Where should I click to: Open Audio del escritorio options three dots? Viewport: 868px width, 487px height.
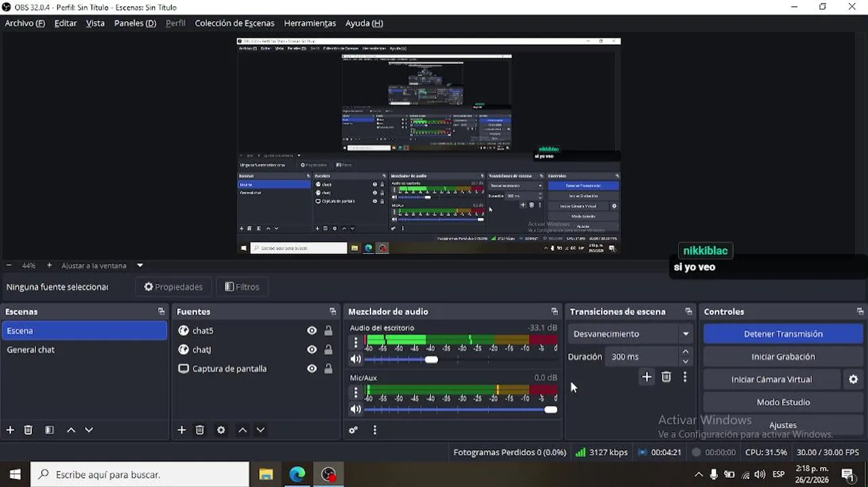356,342
